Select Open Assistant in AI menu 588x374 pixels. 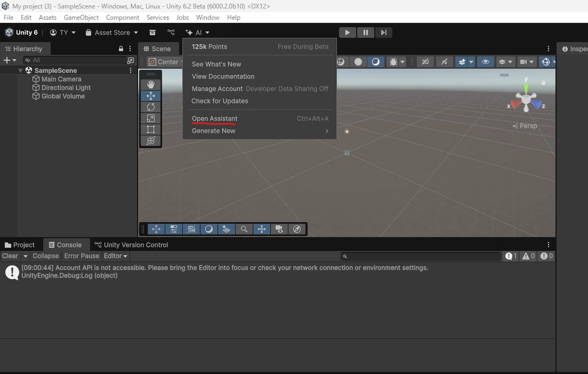tap(260, 118)
